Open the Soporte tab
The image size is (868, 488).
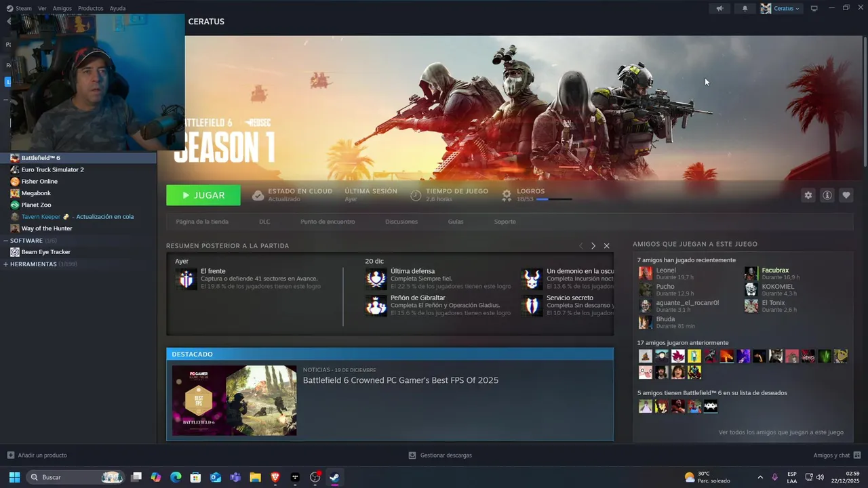click(x=505, y=222)
